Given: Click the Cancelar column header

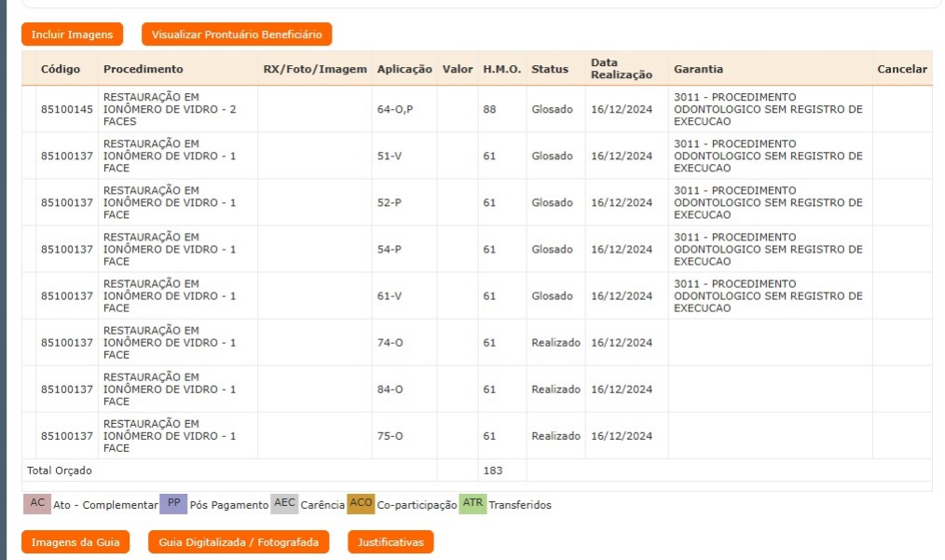Looking at the screenshot, I should coord(901,69).
